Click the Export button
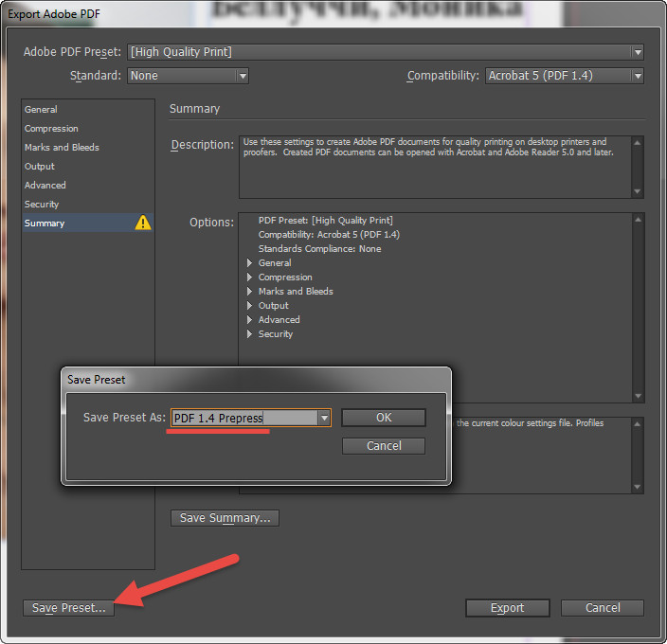The image size is (667, 644). (508, 608)
